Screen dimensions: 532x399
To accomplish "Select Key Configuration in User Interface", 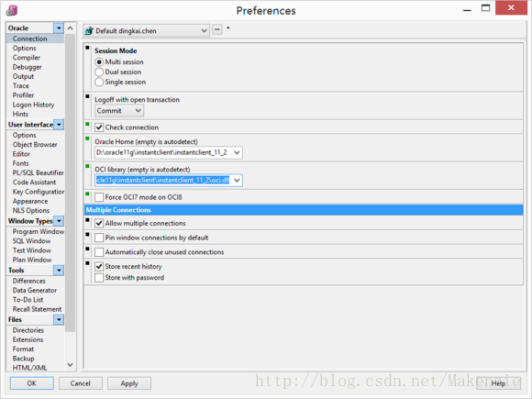I will [38, 192].
